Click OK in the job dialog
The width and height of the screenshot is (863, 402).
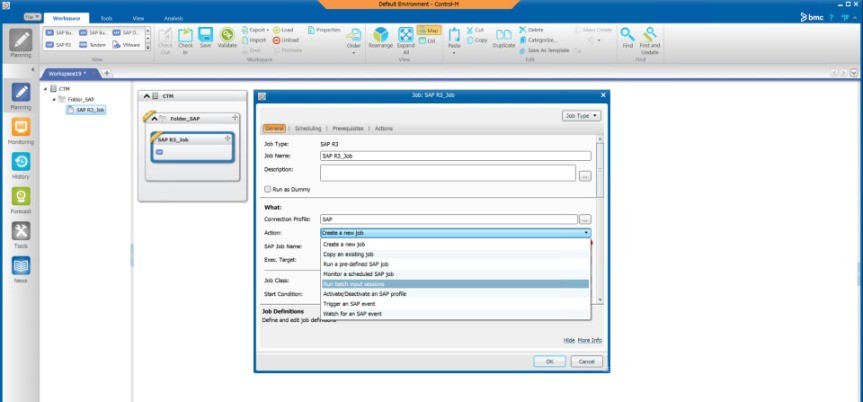pos(549,362)
